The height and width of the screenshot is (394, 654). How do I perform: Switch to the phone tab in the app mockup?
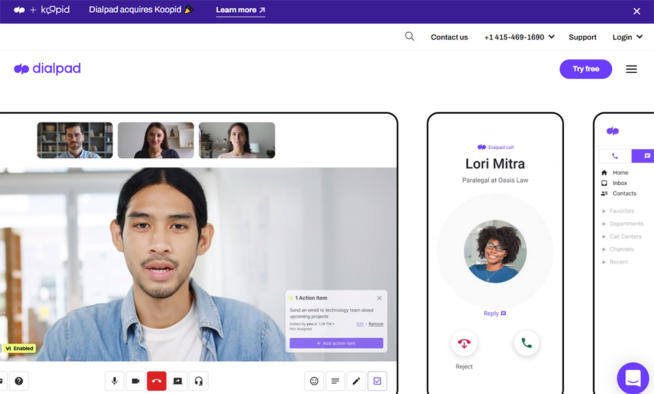click(x=615, y=156)
